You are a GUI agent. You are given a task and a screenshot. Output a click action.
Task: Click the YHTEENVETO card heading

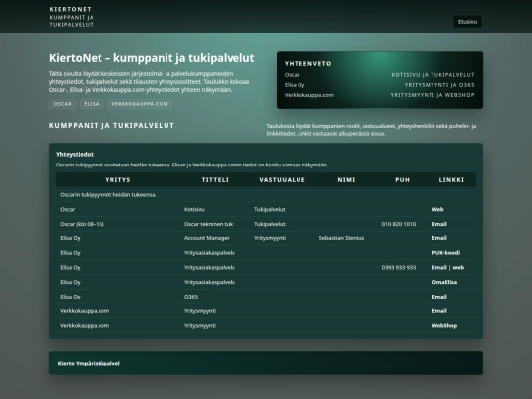pyautogui.click(x=307, y=64)
